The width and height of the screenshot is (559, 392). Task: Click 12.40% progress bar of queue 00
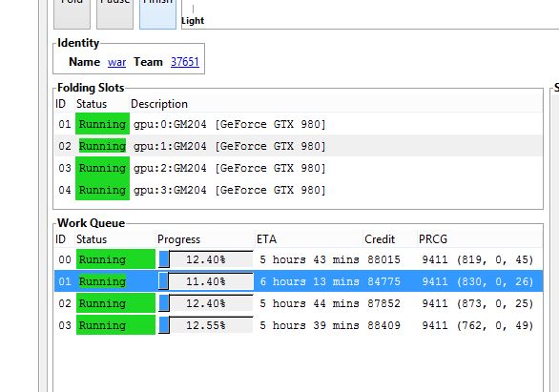click(x=206, y=259)
